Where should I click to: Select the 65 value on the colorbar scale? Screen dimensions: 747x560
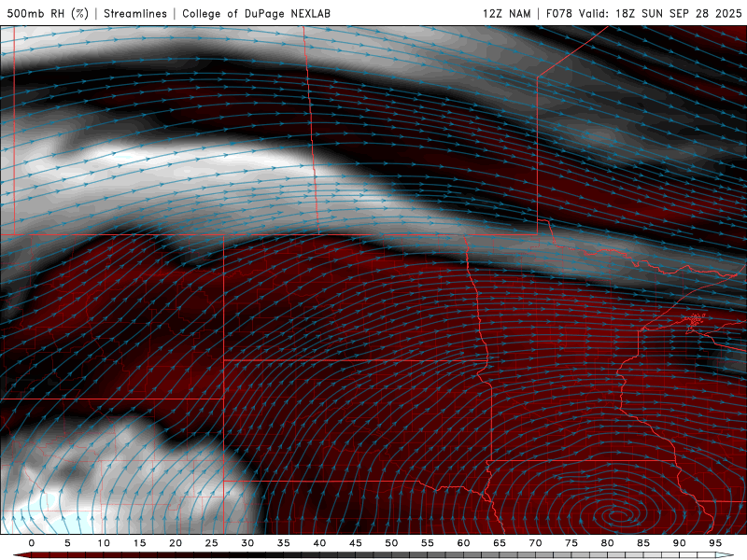500,543
